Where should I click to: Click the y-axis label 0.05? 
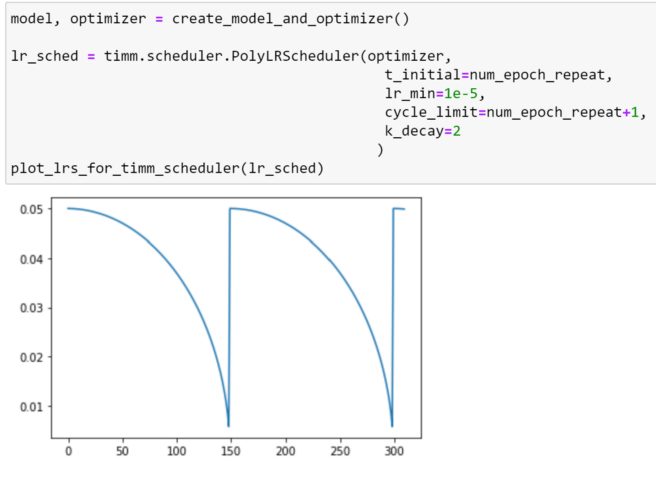31,209
